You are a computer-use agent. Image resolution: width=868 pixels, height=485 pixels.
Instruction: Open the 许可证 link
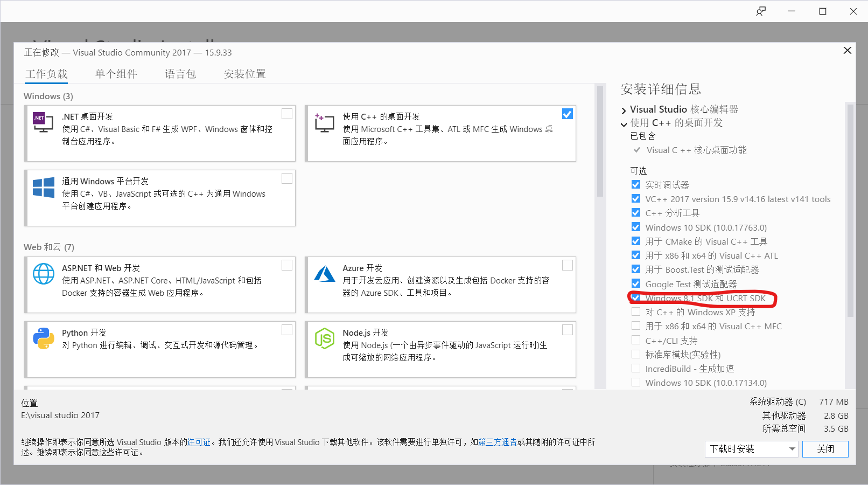coord(199,442)
